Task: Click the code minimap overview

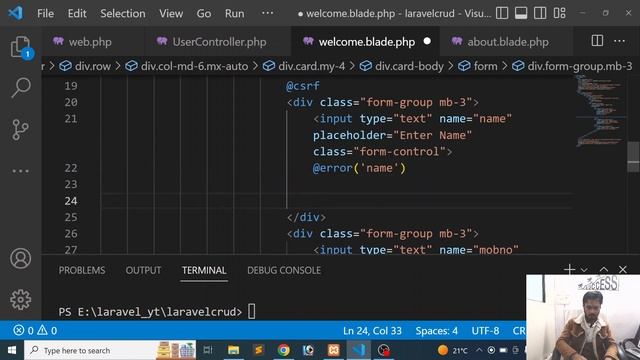Action: [x=600, y=110]
